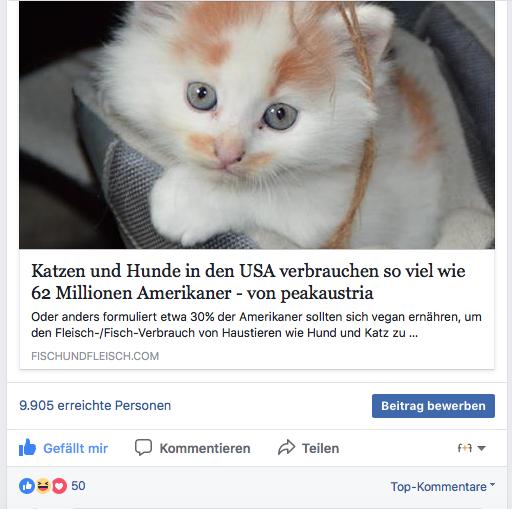This screenshot has height=509, width=512.
Task: Choose Teilen to share the post
Action: 308,448
